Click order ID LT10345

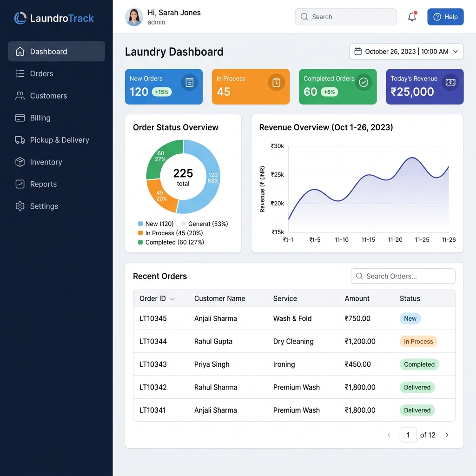tap(153, 318)
